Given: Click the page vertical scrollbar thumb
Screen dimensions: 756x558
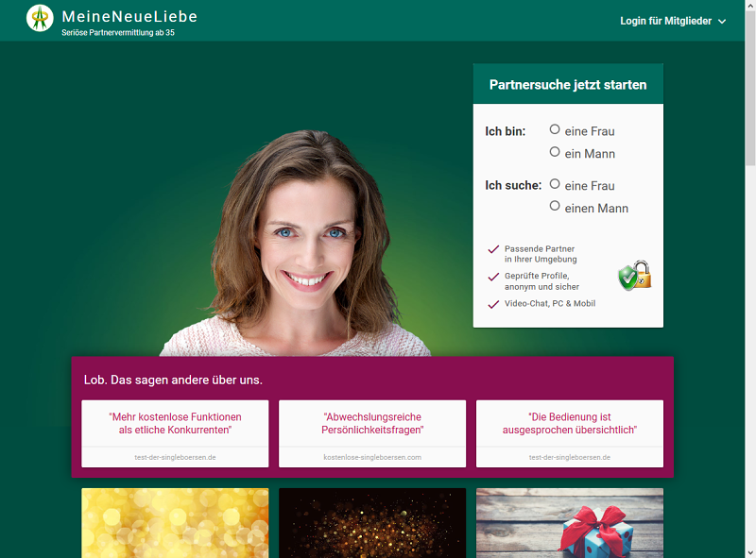Looking at the screenshot, I should click(x=750, y=88).
